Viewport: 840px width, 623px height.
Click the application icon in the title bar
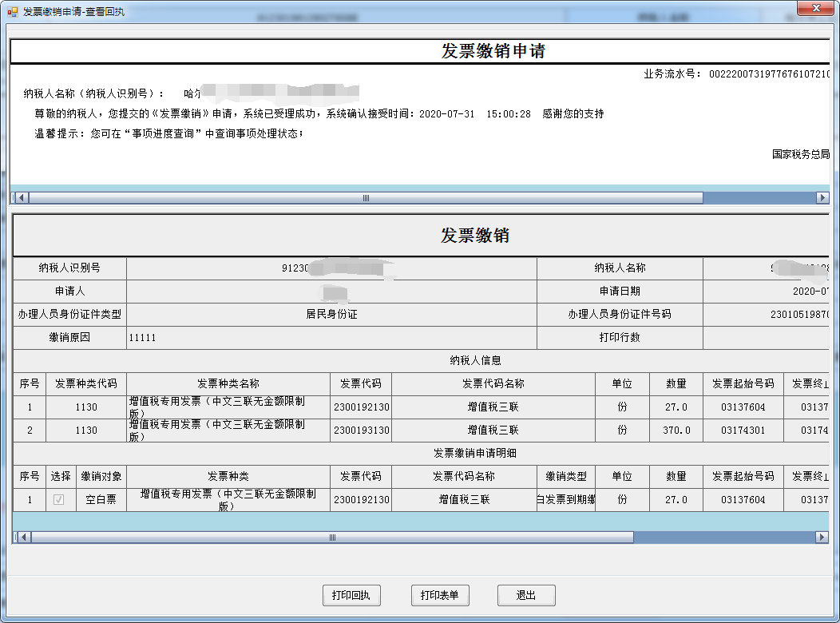[12, 12]
